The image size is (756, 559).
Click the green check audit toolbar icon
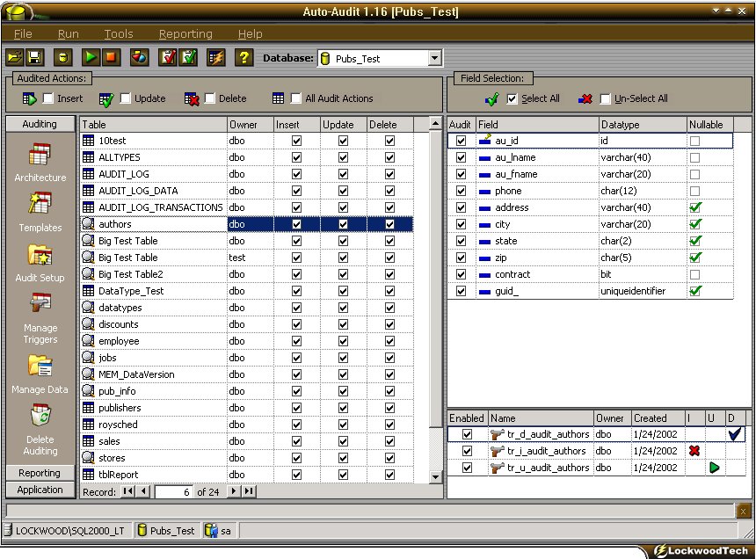point(187,58)
